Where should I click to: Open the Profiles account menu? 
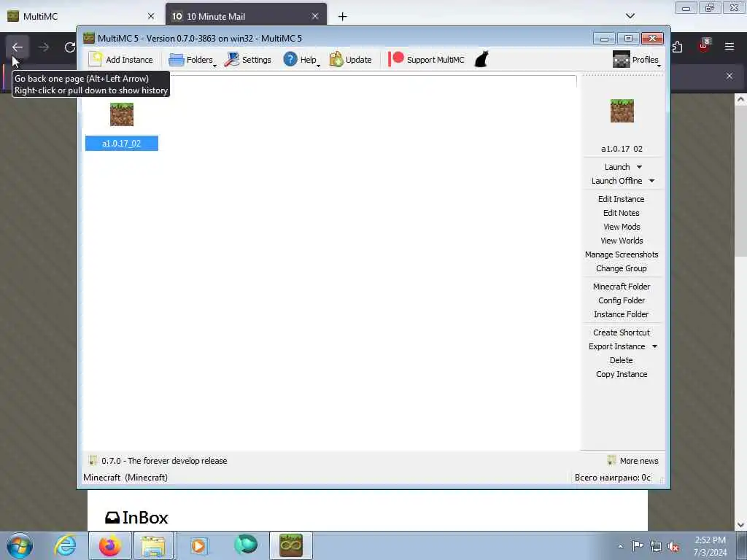point(636,60)
